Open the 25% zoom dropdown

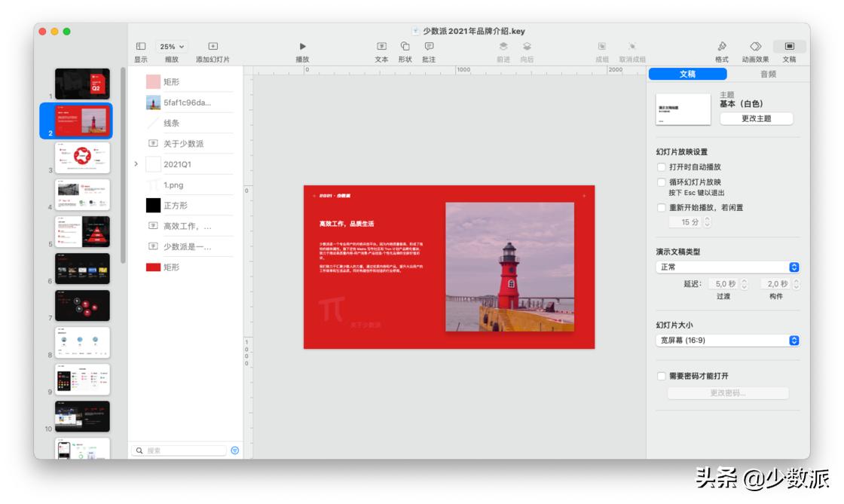pyautogui.click(x=172, y=47)
